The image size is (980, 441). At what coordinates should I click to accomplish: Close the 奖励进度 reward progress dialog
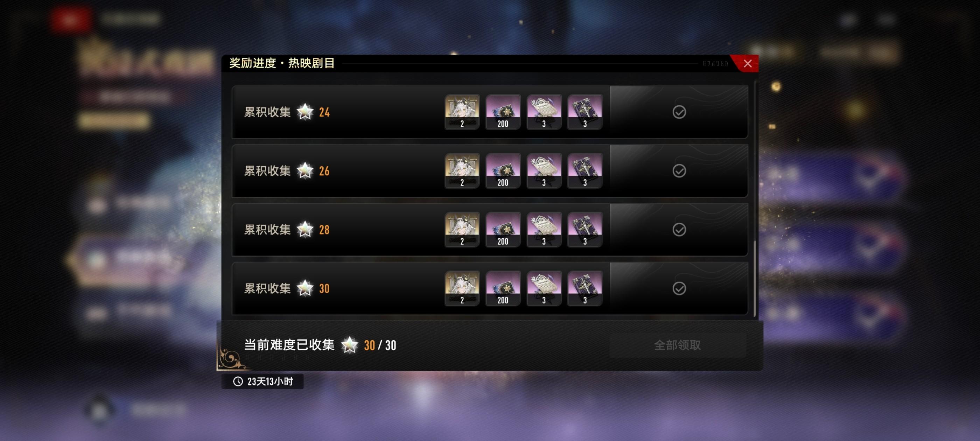747,64
